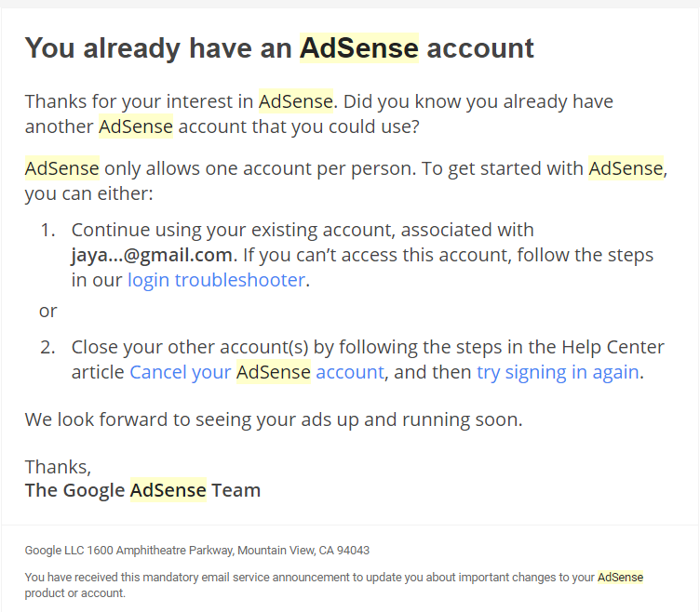
Task: Follow the try signing in again link
Action: coord(558,372)
